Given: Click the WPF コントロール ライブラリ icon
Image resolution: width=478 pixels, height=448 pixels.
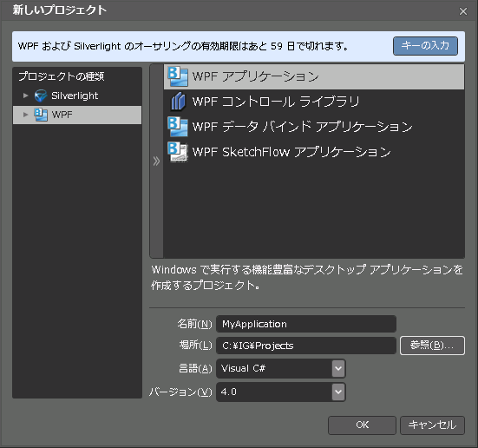Looking at the screenshot, I should tap(178, 102).
